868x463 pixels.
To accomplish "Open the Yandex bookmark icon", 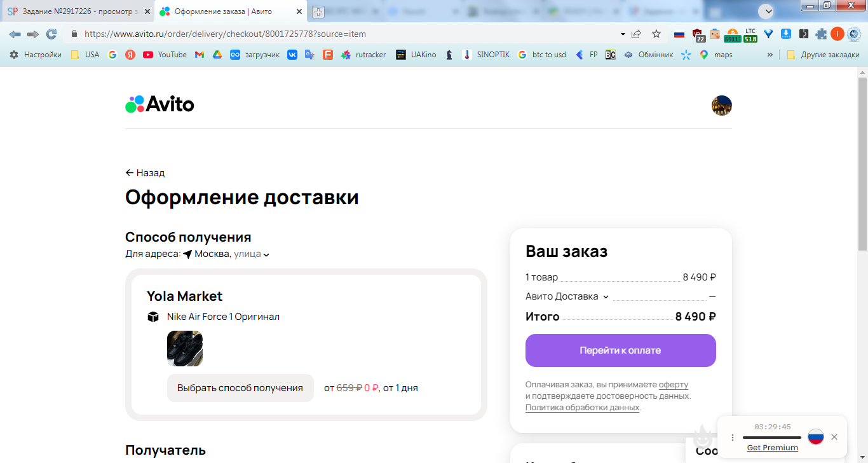I will 130,55.
